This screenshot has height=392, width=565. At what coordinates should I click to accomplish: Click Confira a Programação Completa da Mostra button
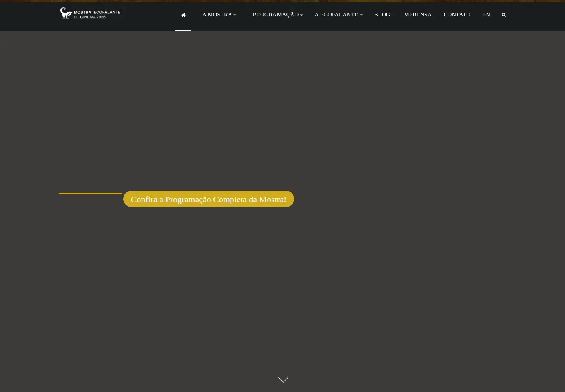209,199
